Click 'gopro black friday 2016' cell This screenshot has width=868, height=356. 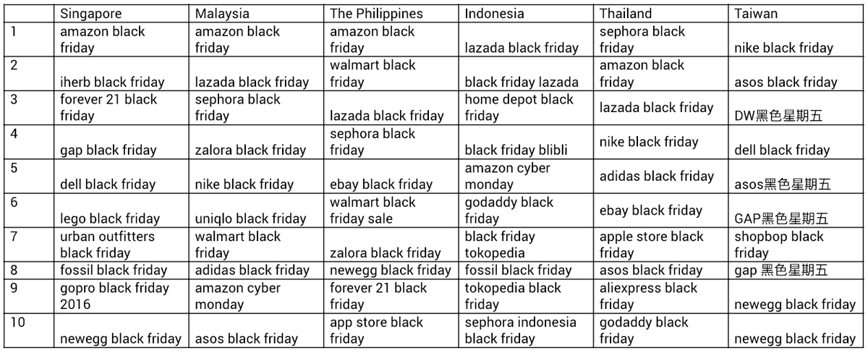123,296
